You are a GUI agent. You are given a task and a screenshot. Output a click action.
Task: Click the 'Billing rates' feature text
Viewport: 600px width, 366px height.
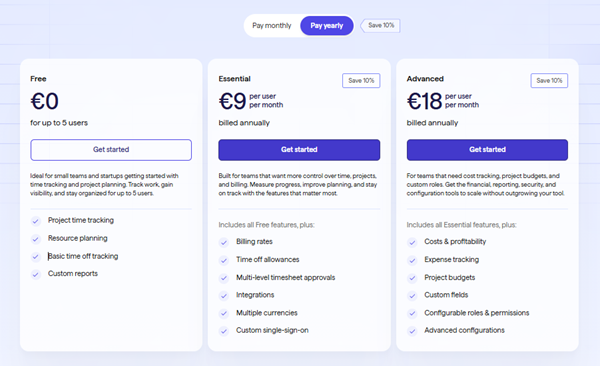(254, 242)
